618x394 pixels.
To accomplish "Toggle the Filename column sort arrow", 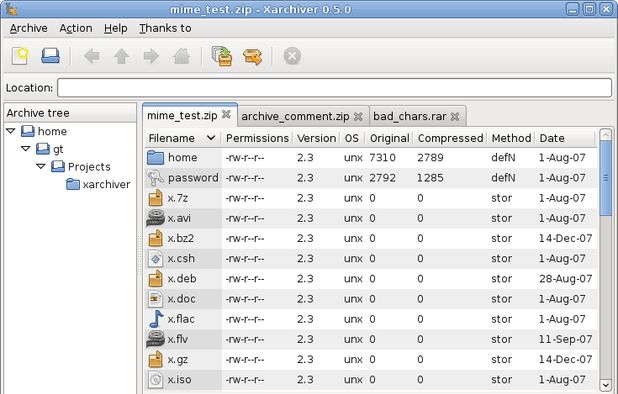I will pos(211,138).
